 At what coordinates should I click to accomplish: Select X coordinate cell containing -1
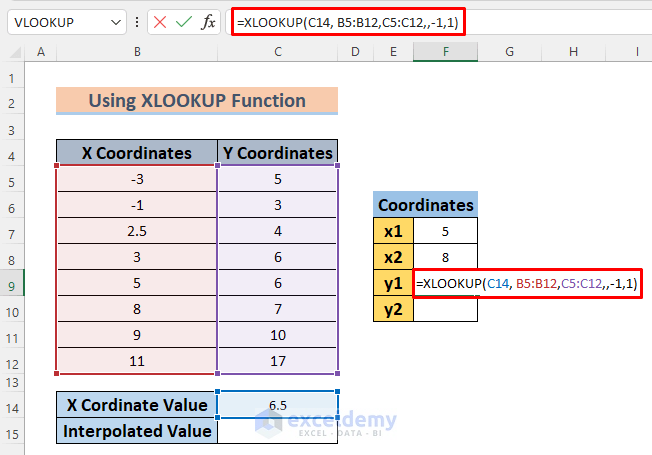pyautogui.click(x=137, y=205)
